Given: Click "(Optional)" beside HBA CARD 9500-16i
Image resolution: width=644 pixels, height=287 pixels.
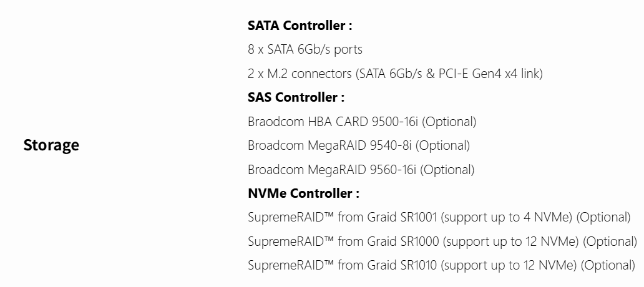Looking at the screenshot, I should (x=449, y=122).
